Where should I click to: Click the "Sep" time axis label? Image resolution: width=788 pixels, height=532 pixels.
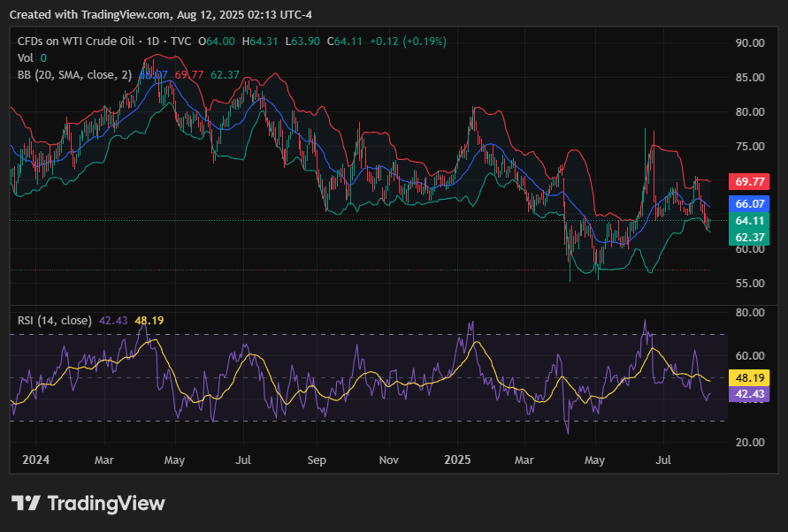pos(317,460)
